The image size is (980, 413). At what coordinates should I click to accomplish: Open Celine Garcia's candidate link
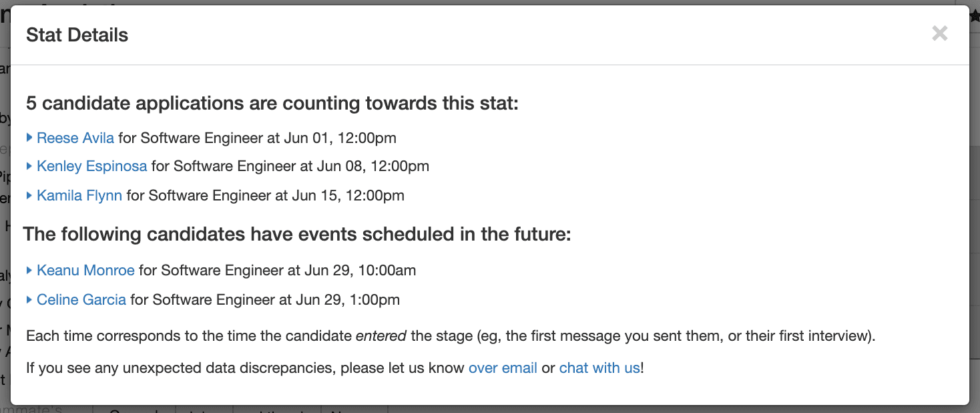coord(81,299)
